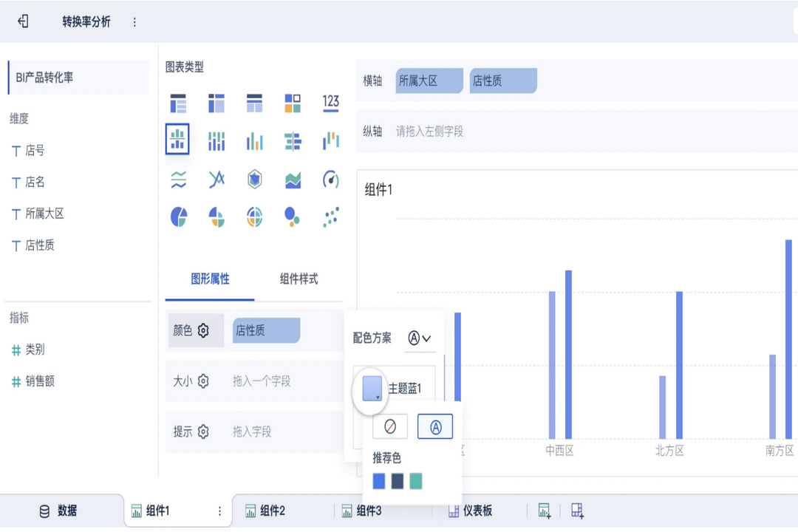Select the scatter bubble chart type
The width and height of the screenshot is (798, 532).
293,216
